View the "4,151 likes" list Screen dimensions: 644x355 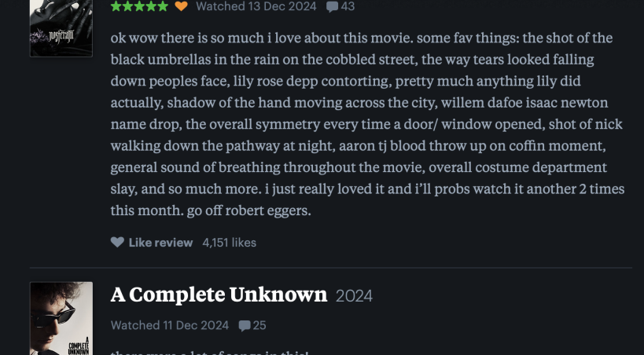(229, 242)
